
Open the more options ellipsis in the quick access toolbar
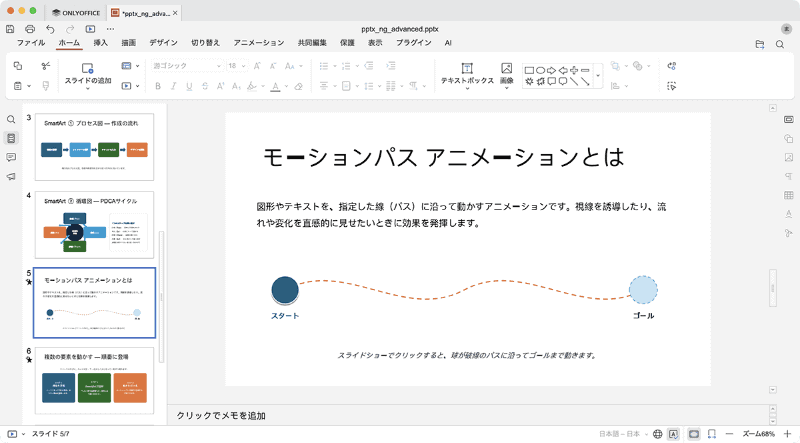click(x=110, y=29)
